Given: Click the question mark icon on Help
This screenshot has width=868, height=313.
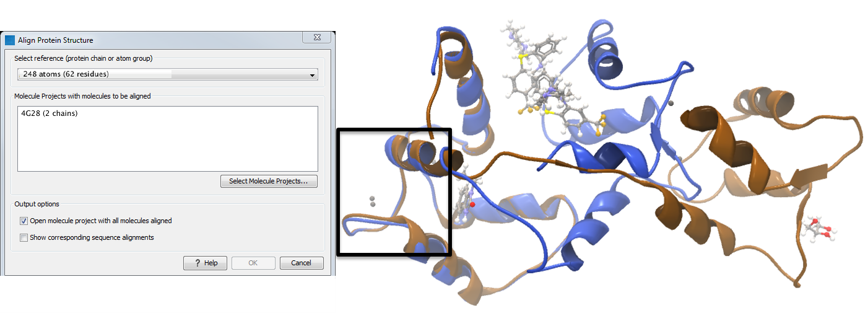Looking at the screenshot, I should (197, 263).
